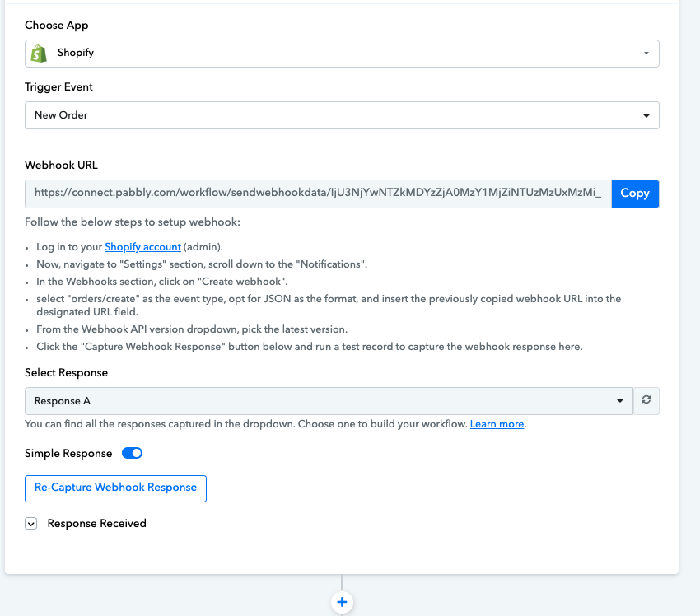
Task: Expand the Response Received section
Action: pos(30,524)
